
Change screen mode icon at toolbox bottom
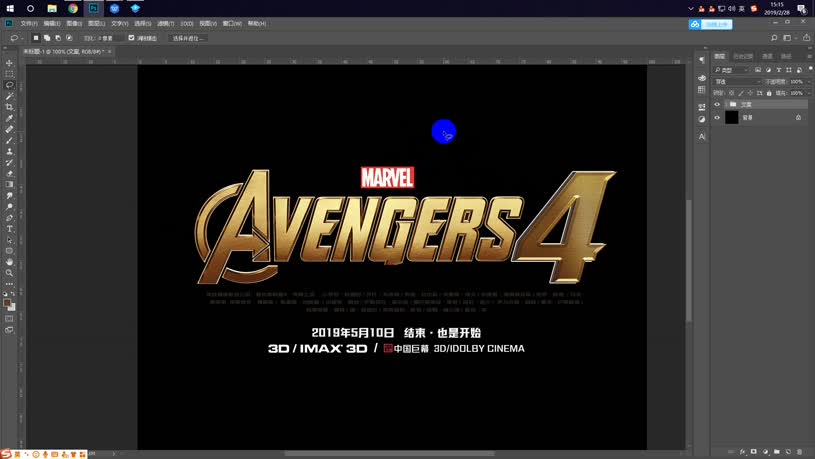[x=9, y=330]
